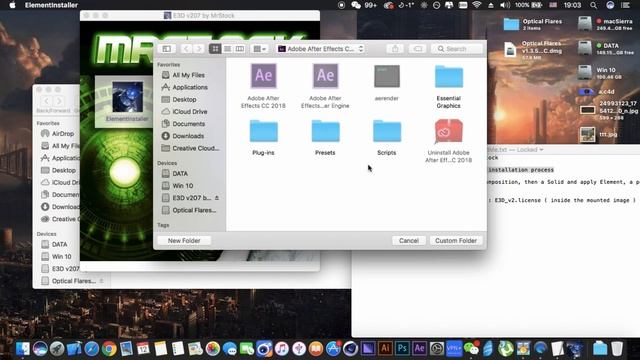Select the Presets folder

[x=325, y=131]
